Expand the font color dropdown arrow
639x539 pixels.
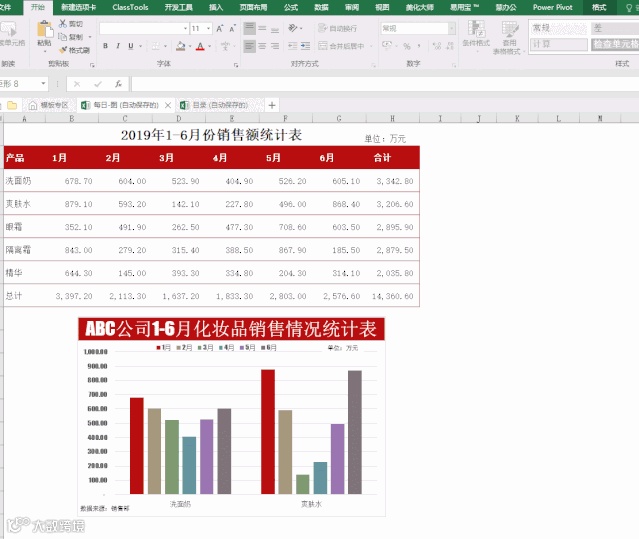[209, 46]
